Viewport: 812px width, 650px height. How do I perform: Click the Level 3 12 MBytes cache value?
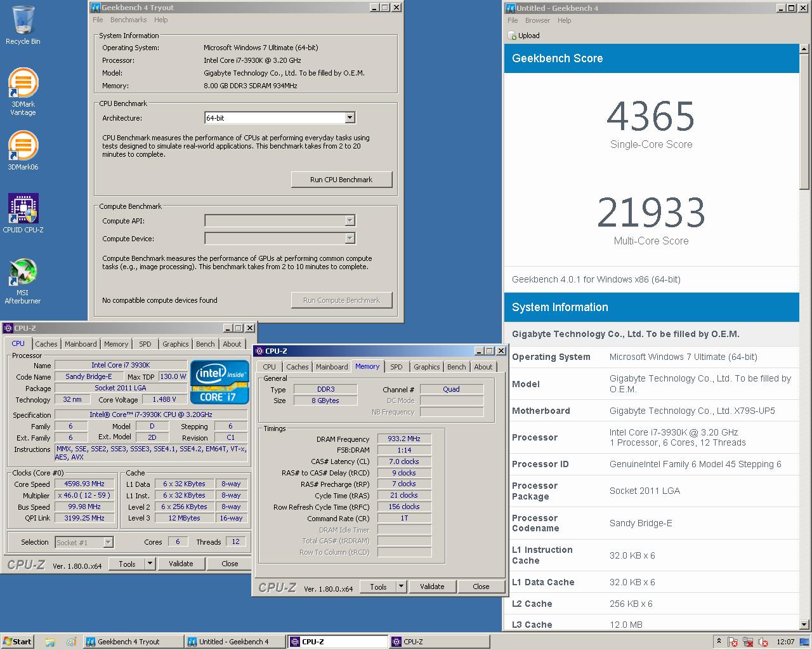185,518
